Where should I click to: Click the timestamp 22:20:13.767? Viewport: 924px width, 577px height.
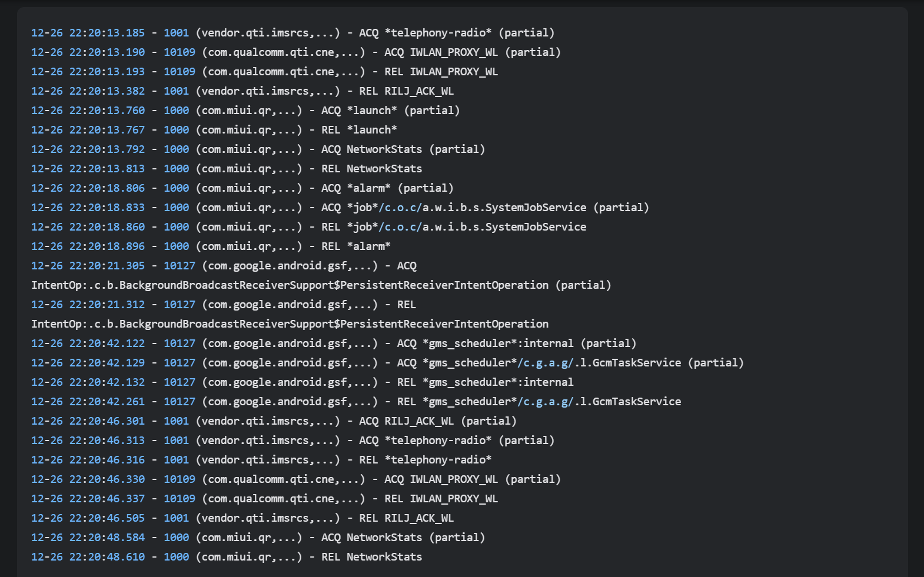tap(107, 130)
